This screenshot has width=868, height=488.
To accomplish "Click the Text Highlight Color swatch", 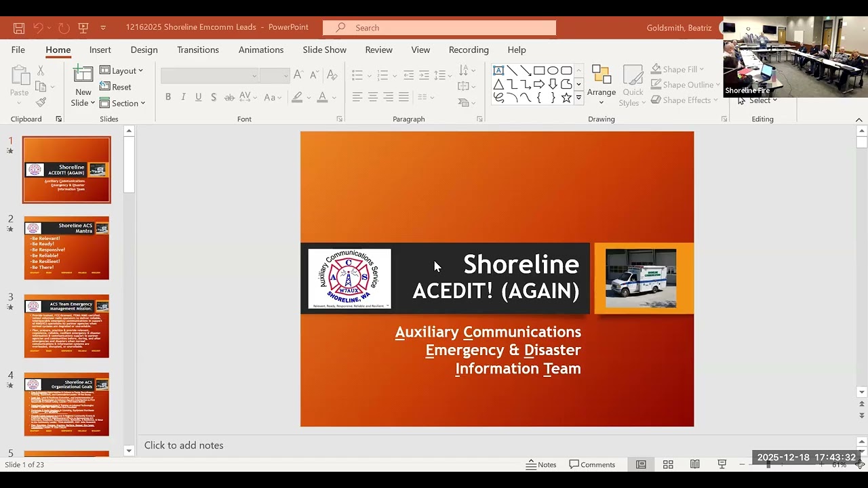I will pos(297,97).
